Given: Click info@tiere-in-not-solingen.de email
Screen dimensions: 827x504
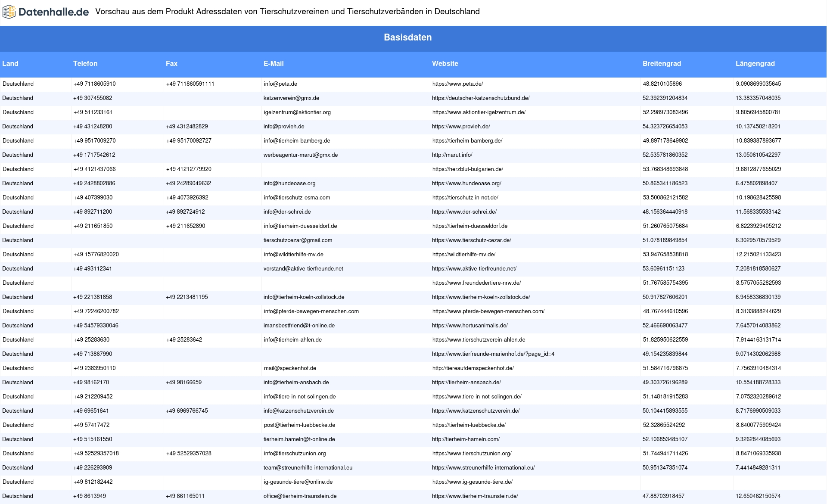Looking at the screenshot, I should click(300, 397).
